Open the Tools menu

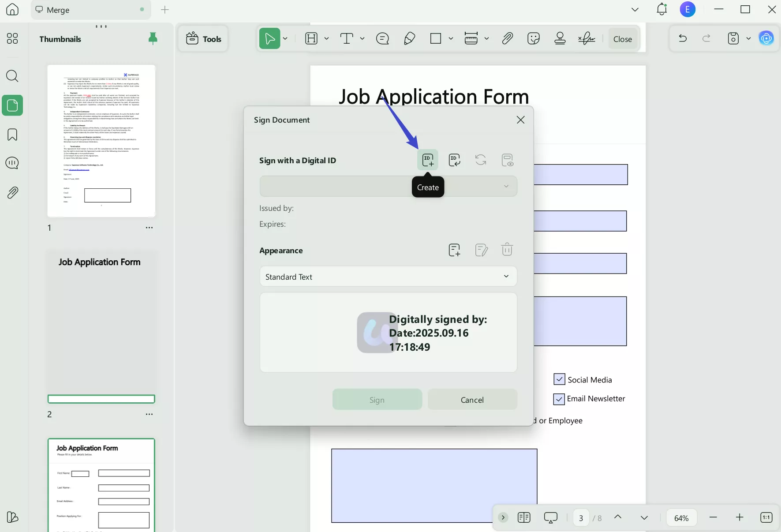click(203, 39)
